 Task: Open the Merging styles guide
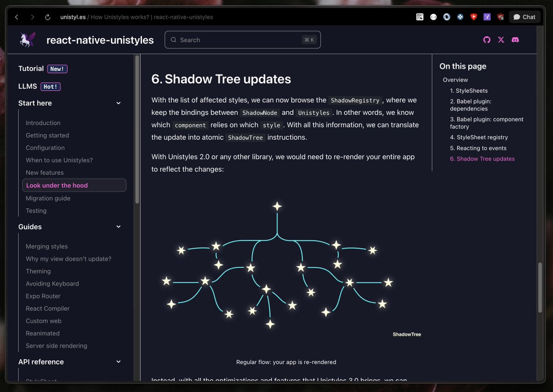[x=47, y=246]
